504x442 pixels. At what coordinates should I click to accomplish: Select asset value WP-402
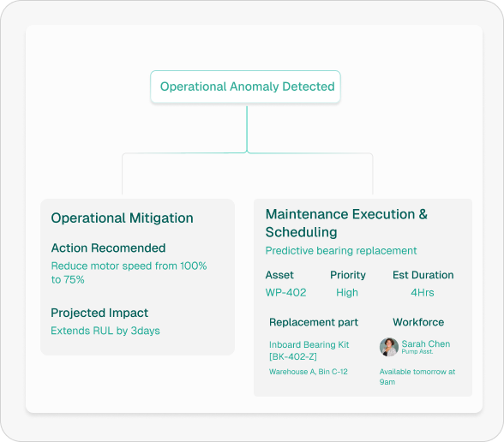(x=285, y=293)
